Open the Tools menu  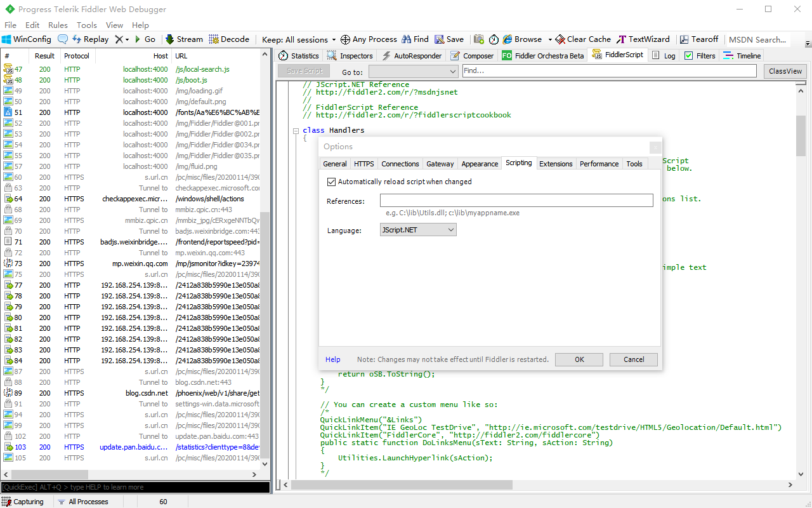click(87, 25)
